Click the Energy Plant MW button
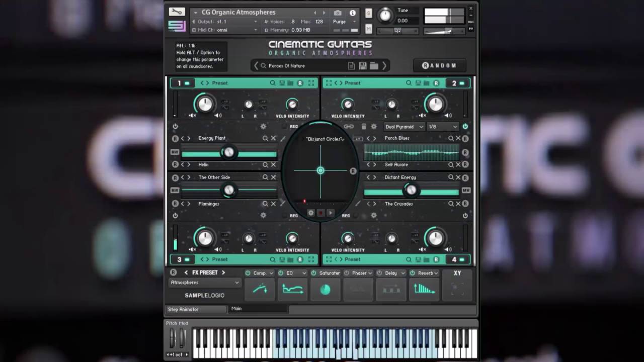This screenshot has width=644, height=362. pos(175,152)
